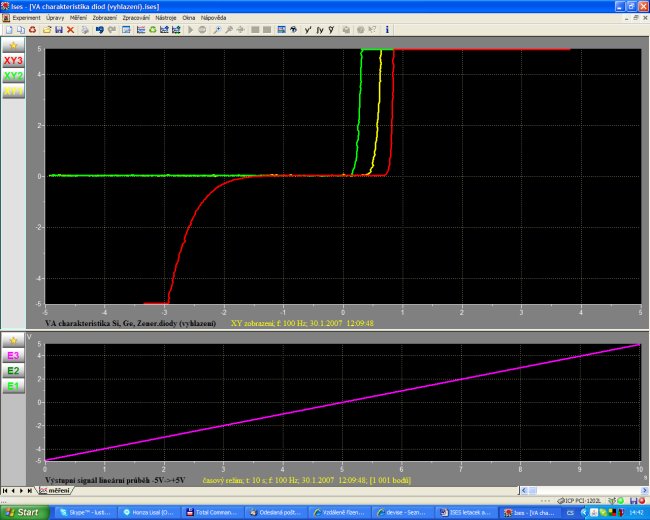This screenshot has height=520, width=650.
Task: Click the New experiment toolbar icon
Action: [9, 30]
